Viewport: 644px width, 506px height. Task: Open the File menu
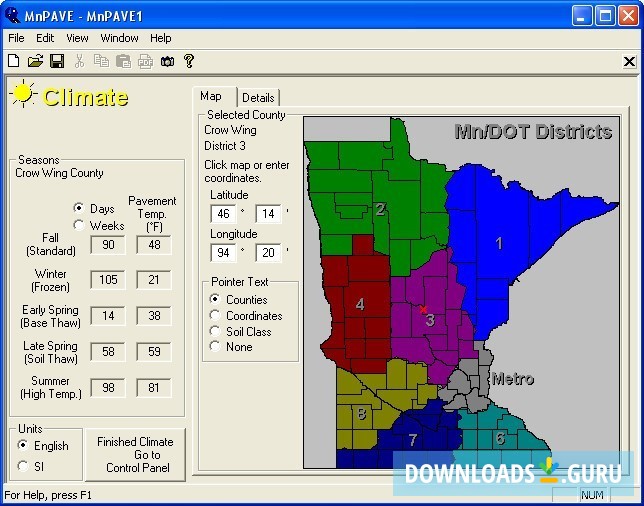pyautogui.click(x=16, y=38)
